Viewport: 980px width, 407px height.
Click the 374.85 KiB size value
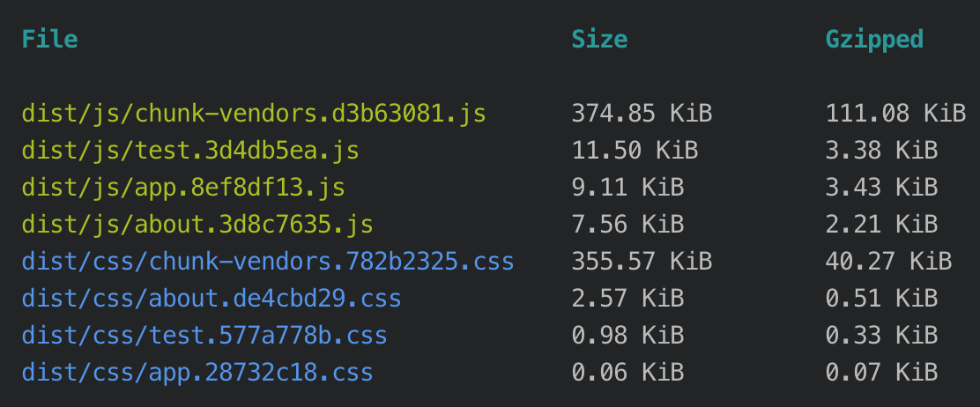(642, 114)
